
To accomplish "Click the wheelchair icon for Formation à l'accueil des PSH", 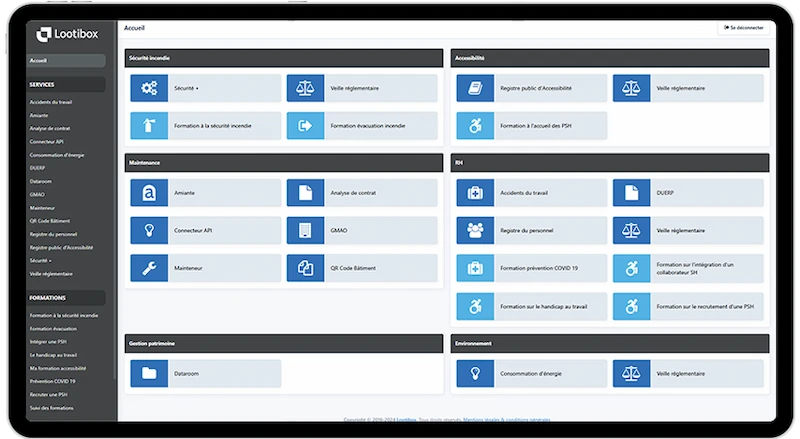I will (x=475, y=125).
